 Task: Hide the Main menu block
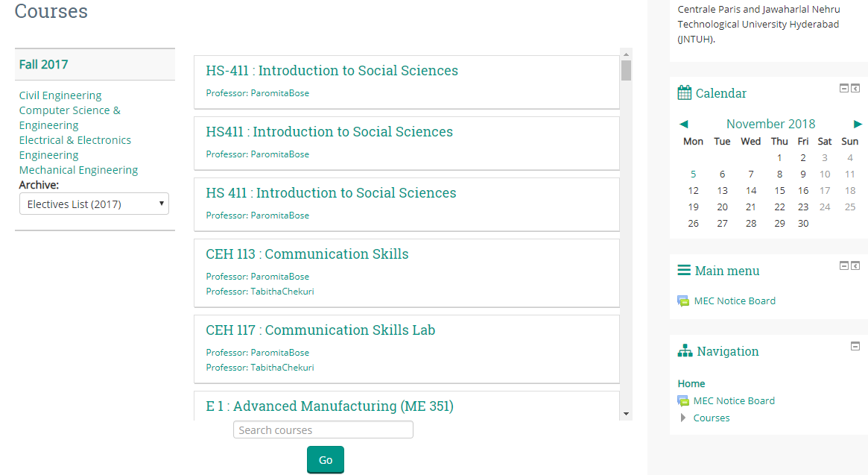pos(844,265)
